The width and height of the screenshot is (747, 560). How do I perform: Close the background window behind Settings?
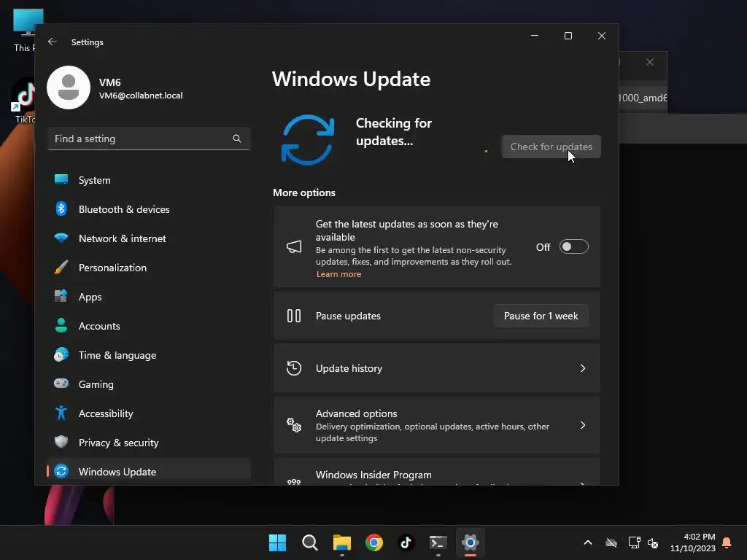pyautogui.click(x=650, y=63)
